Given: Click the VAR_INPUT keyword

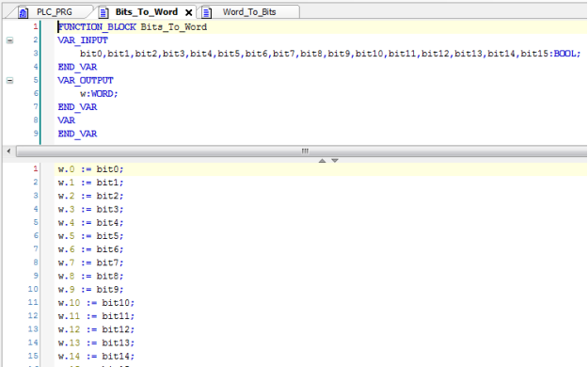Looking at the screenshot, I should (x=83, y=40).
